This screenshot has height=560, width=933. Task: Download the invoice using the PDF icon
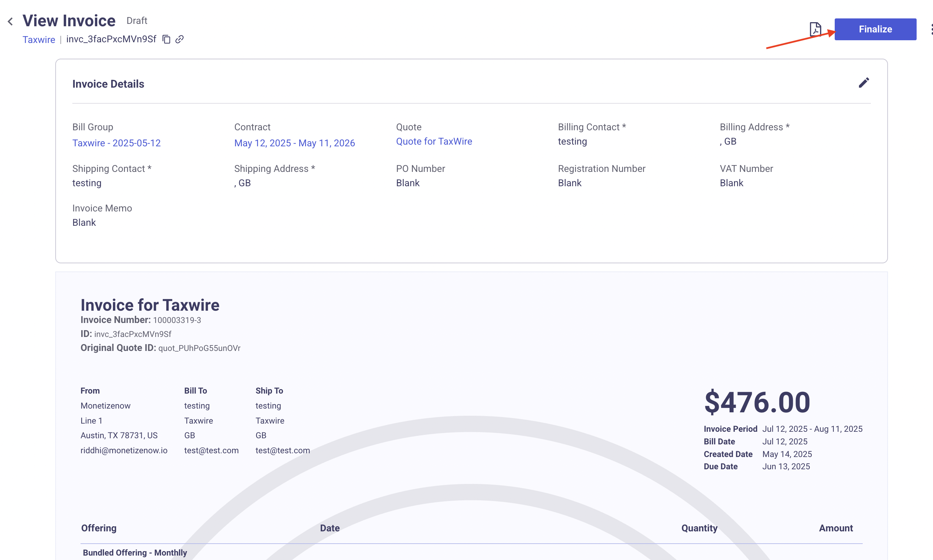[815, 29]
